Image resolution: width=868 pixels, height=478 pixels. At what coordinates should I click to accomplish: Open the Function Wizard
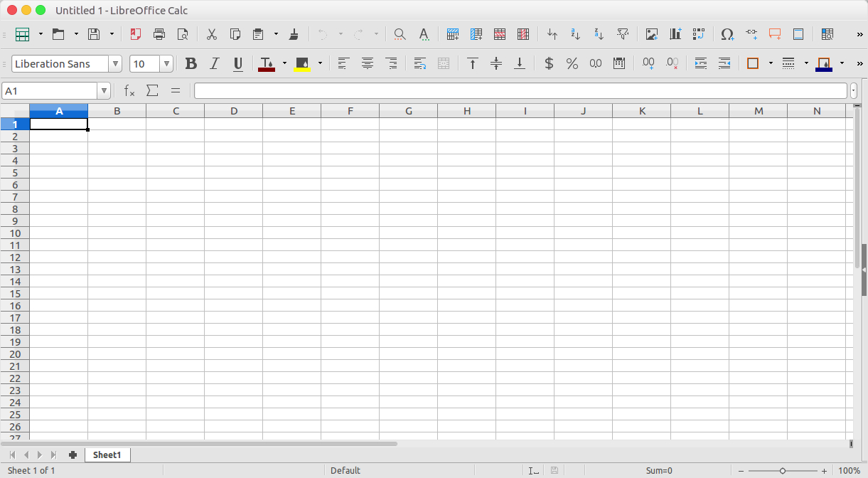[x=129, y=90]
